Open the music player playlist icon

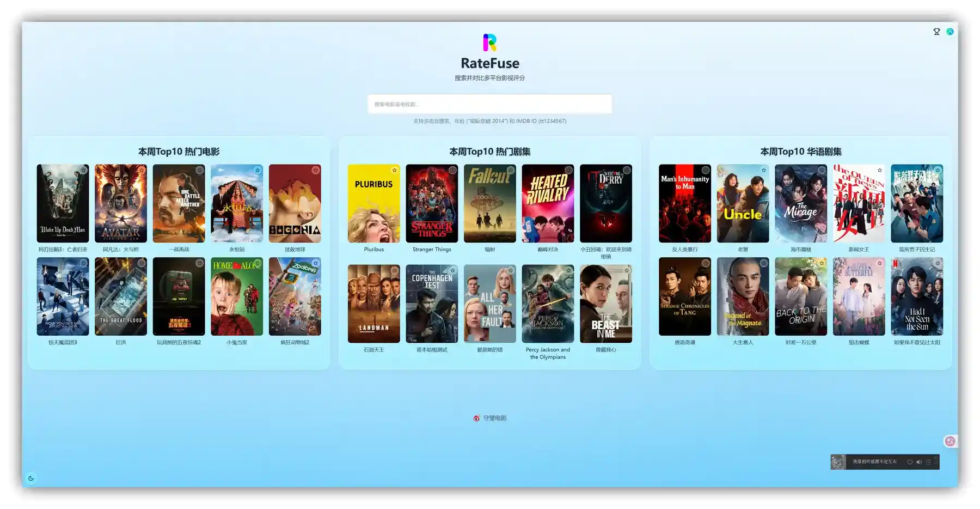point(928,462)
